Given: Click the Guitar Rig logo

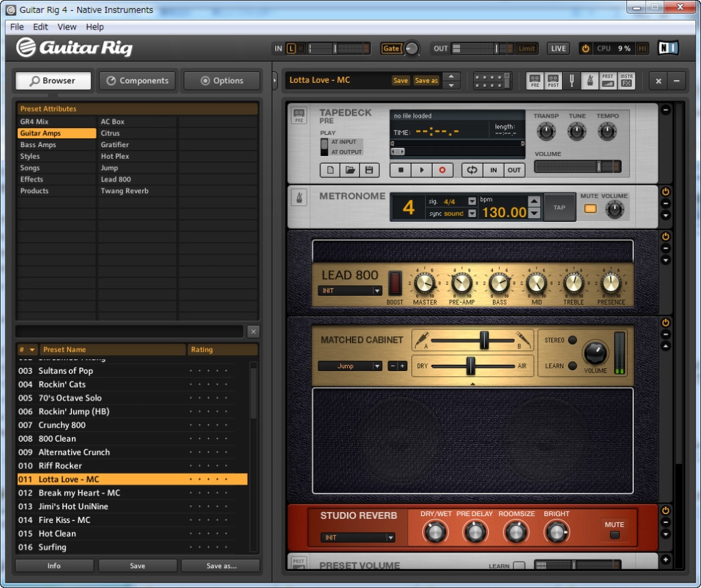Looking at the screenshot, I should click(x=74, y=47).
